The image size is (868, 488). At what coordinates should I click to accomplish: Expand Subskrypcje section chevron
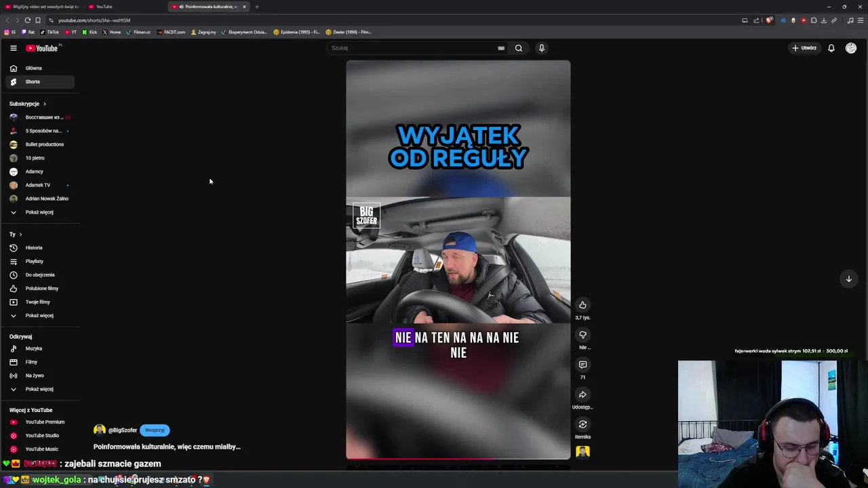(45, 104)
